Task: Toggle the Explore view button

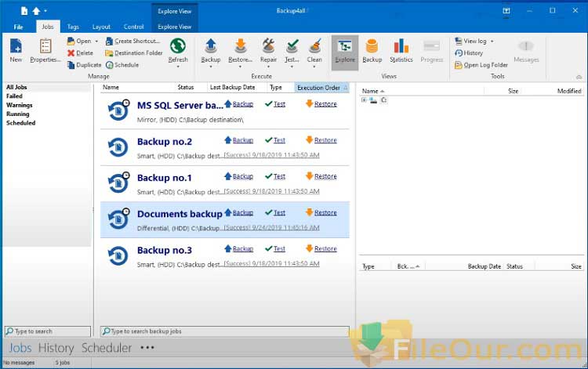Action: [345, 52]
